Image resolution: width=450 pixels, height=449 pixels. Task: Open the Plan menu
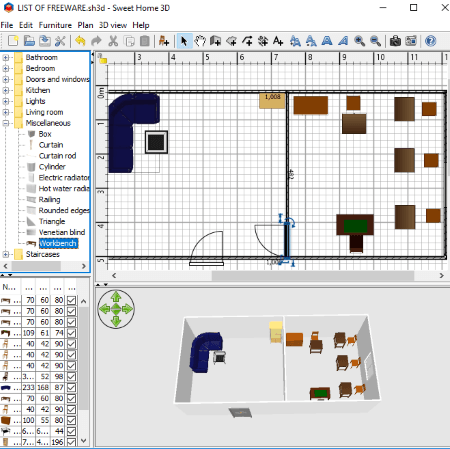pos(85,25)
